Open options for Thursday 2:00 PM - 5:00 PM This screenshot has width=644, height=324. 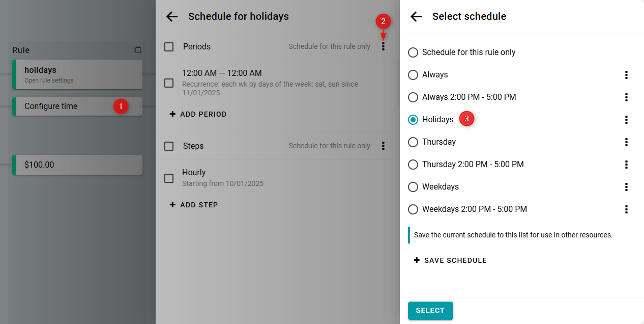click(x=626, y=165)
